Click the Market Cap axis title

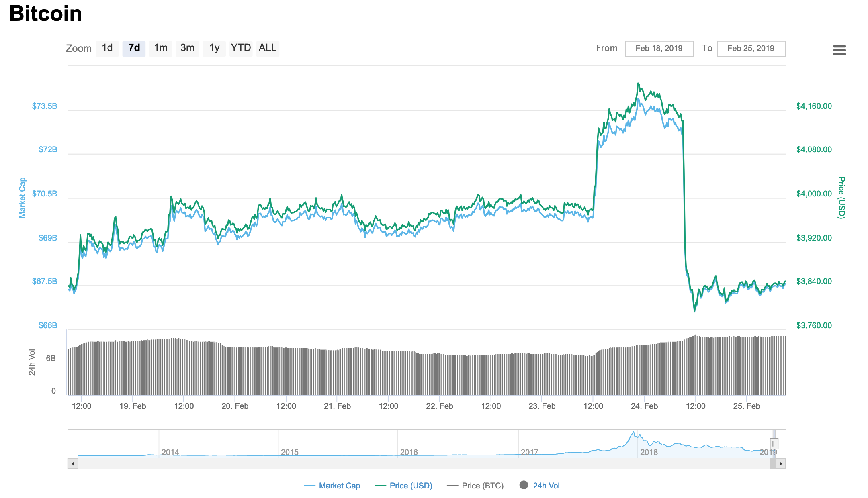click(x=22, y=198)
